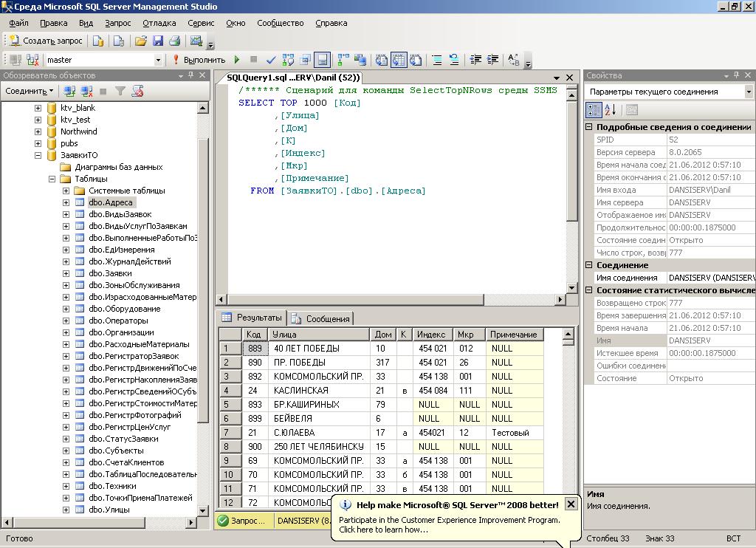Click the Property Pages icon in Properties panel
Image resolution: width=756 pixels, height=548 pixels.
click(x=632, y=110)
